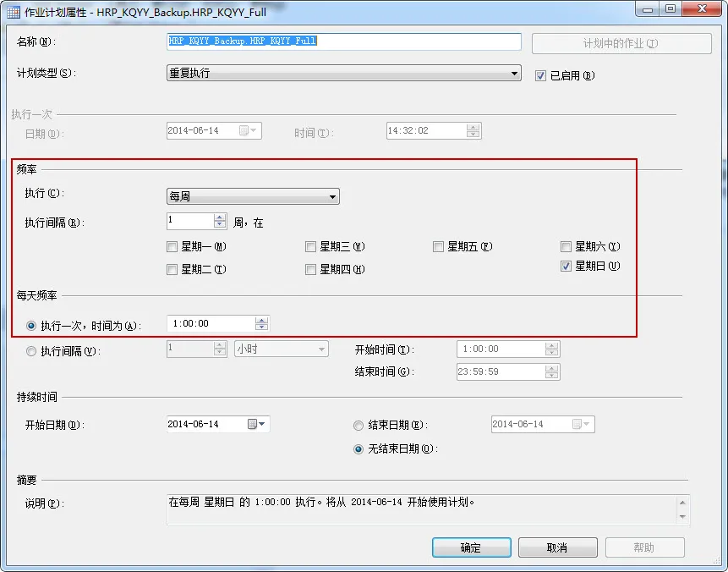Open the start date calendar picker icon

point(252,424)
